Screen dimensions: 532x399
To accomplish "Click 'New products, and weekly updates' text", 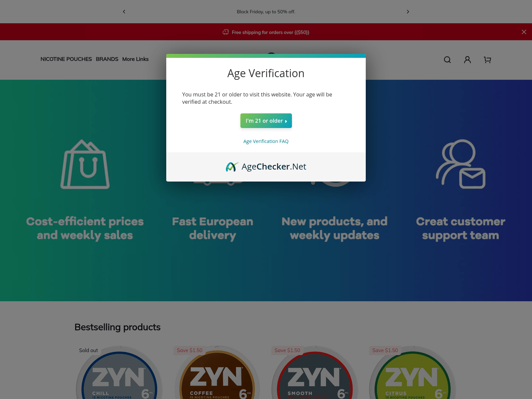I will point(334,228).
